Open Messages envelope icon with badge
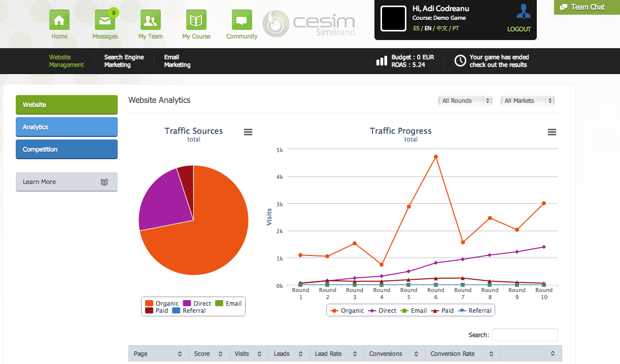This screenshot has width=620, height=364. coord(105,20)
